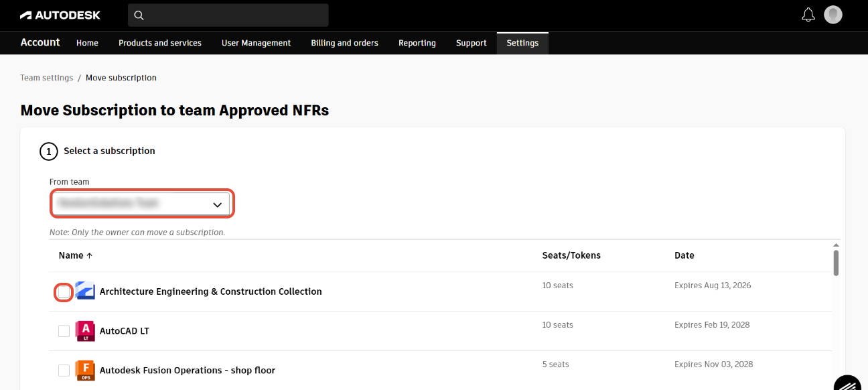Click in the top search field
This screenshot has height=390, width=868.
[228, 15]
